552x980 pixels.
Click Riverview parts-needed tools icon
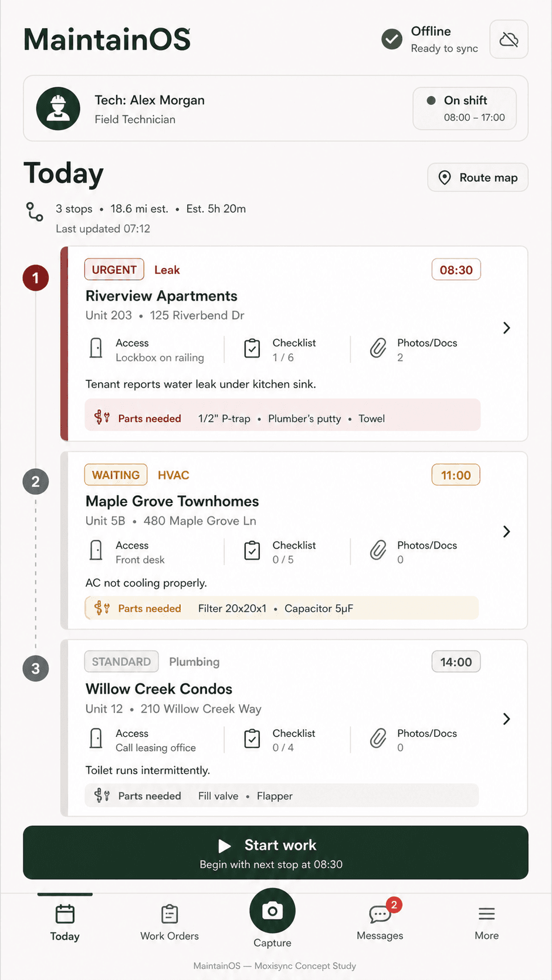102,417
